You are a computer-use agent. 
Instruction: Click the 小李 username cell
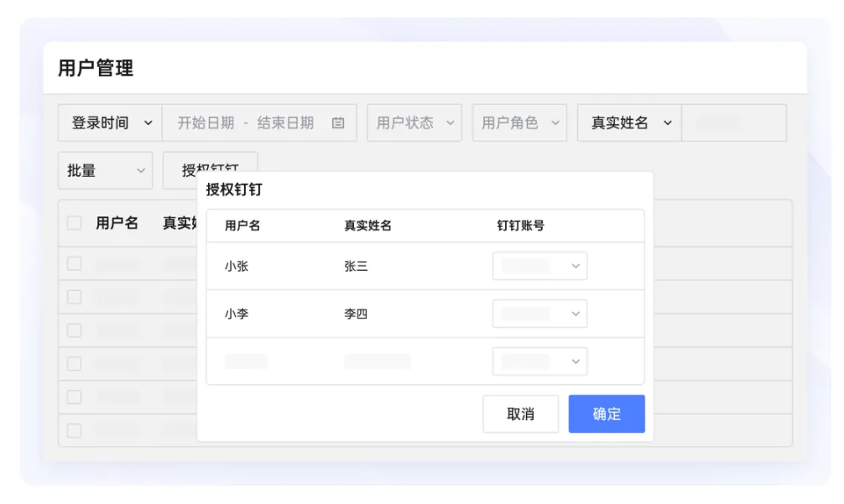[x=237, y=314]
